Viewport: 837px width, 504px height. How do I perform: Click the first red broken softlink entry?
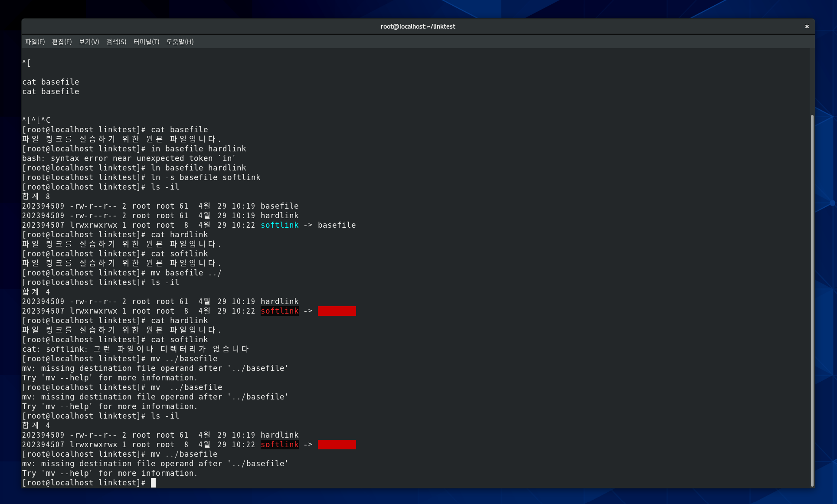279,311
